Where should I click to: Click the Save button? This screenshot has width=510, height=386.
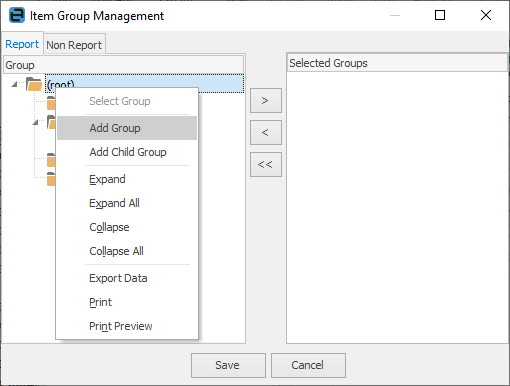coord(228,365)
